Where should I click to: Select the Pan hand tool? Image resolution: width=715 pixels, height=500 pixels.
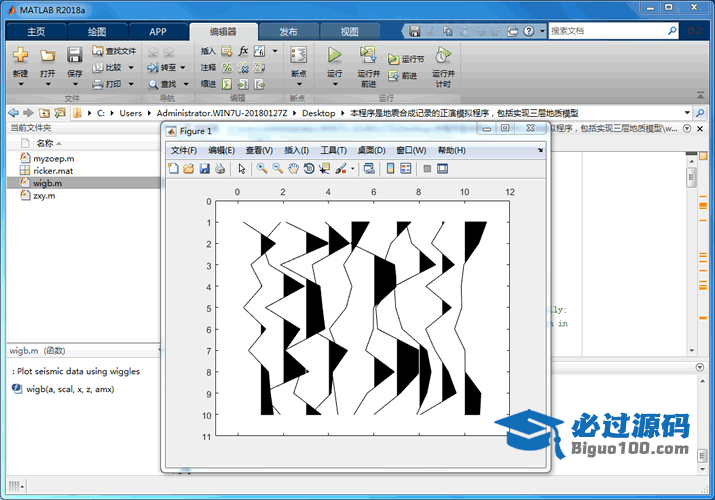[293, 169]
